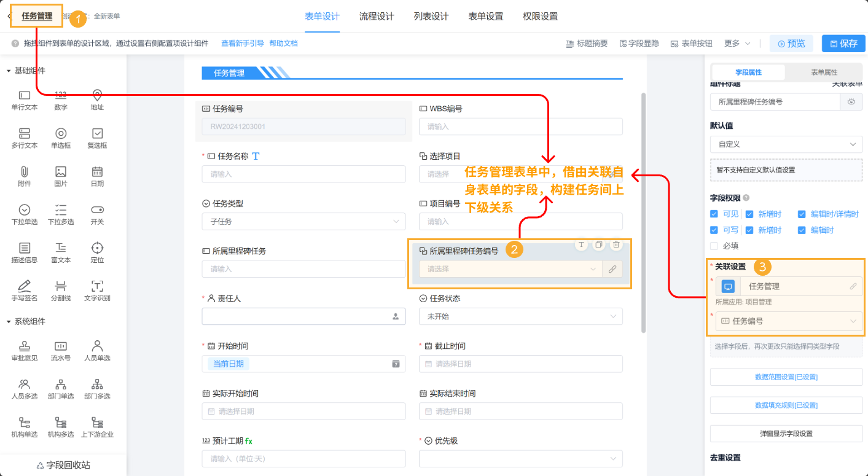The height and width of the screenshot is (476, 868).
Task: Click the 任务名称 input field
Action: [x=303, y=174]
